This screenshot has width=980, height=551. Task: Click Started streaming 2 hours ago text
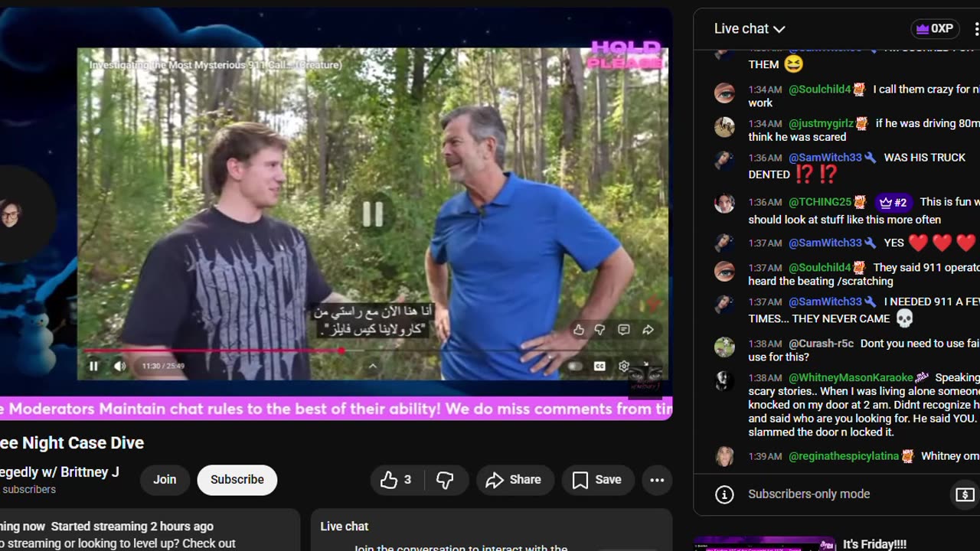[132, 527]
